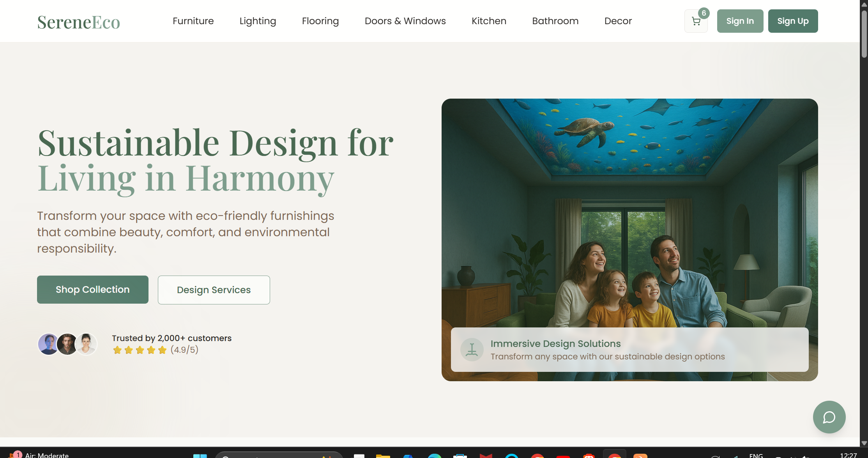Open the Windows Start menu
This screenshot has width=868, height=458.
pos(200,456)
